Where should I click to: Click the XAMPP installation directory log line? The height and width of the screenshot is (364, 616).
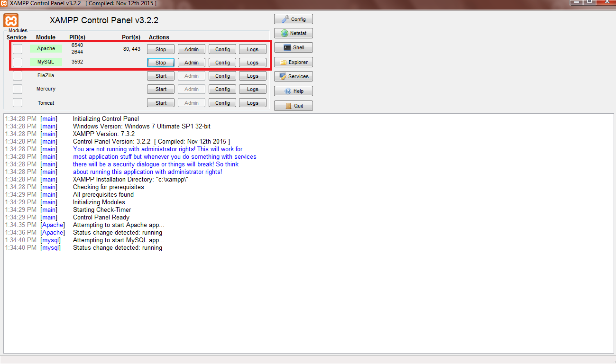click(131, 180)
